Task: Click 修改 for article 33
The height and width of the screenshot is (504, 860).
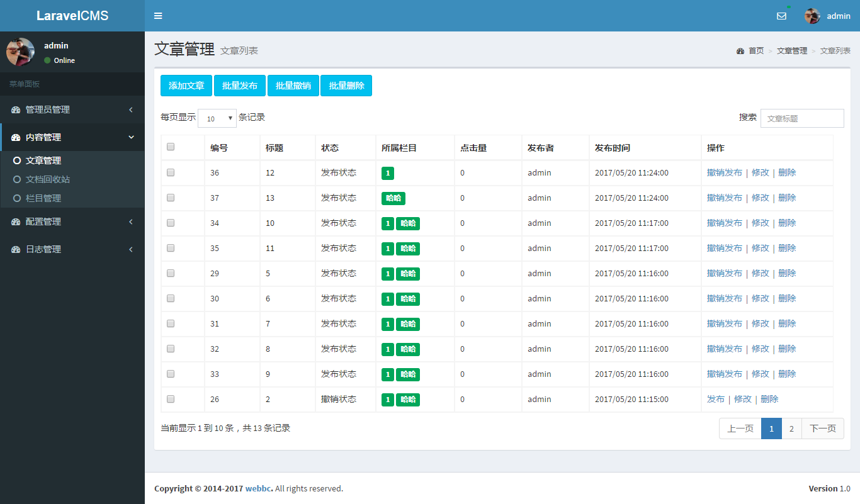Action: (761, 374)
